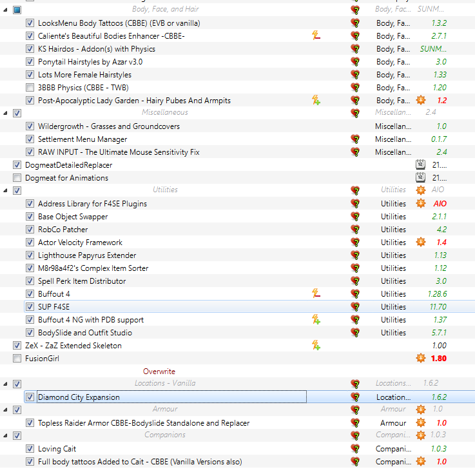
Task: Disable Spell Perk Item Distributor checkbox
Action: (x=30, y=281)
